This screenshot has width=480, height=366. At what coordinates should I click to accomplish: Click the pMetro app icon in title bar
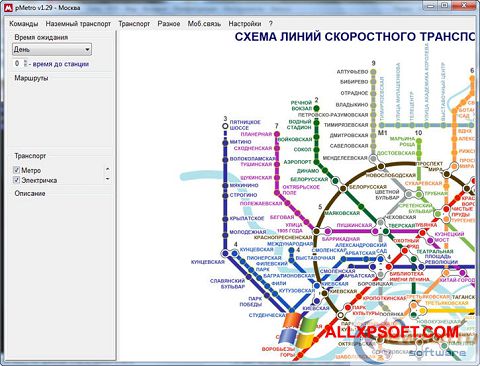8,7
